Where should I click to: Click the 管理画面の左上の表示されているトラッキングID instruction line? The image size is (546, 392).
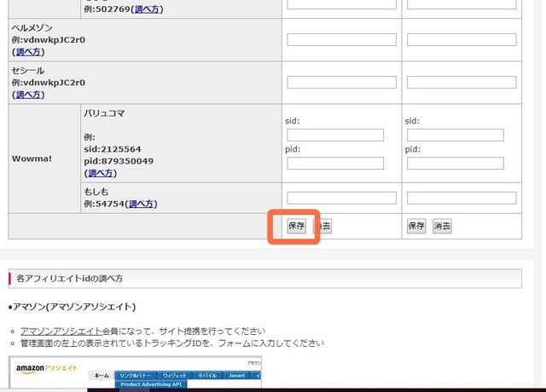coord(172,343)
